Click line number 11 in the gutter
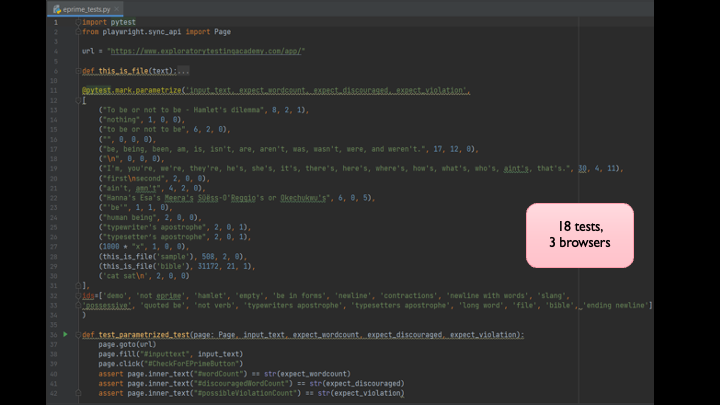Viewport: 720px width, 405px height. point(54,90)
